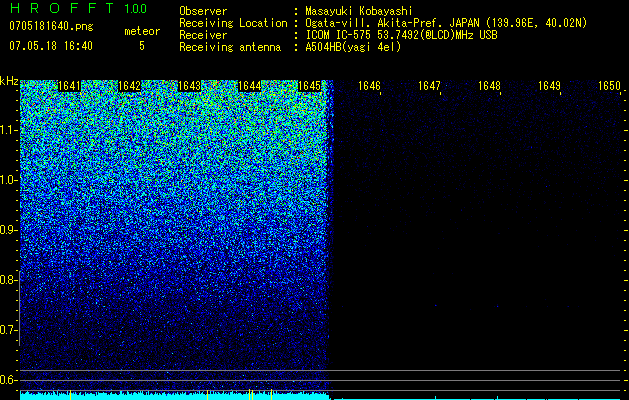Click the 0.9 kHz frequency axis label

tap(7, 230)
